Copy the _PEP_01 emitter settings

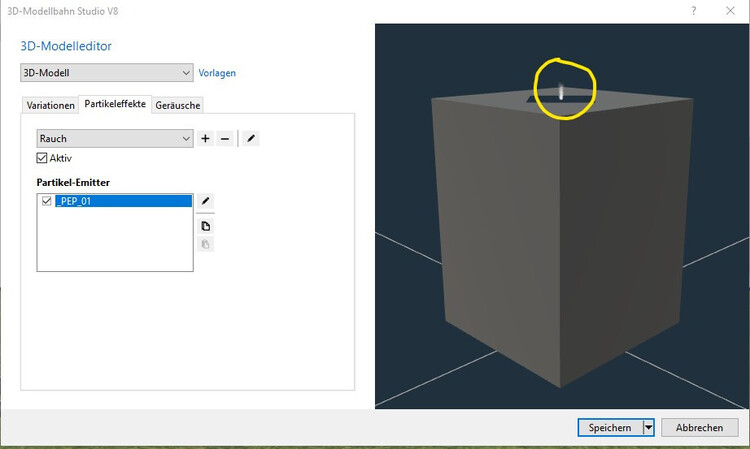coord(205,226)
